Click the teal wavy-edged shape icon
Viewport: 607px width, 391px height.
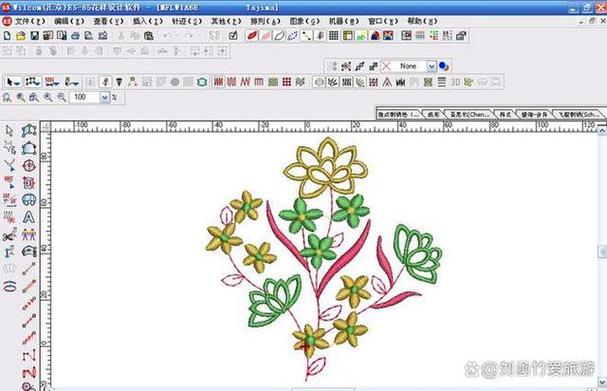(x=202, y=82)
